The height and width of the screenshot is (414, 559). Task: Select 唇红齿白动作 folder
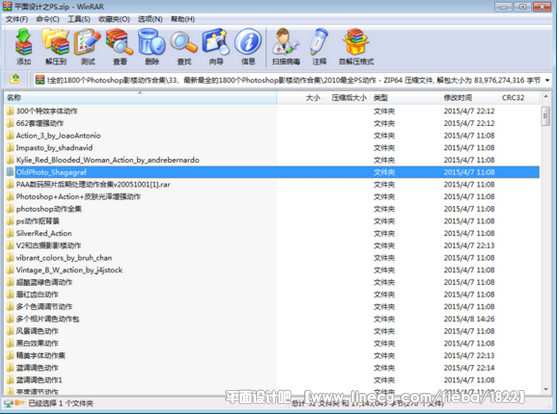(37, 294)
